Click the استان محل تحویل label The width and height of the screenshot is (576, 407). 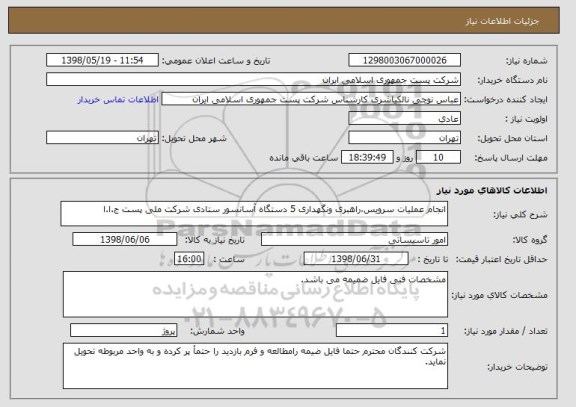[512, 138]
